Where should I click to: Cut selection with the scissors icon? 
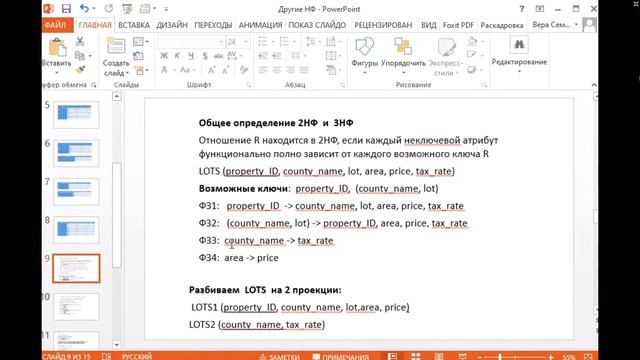[x=80, y=41]
